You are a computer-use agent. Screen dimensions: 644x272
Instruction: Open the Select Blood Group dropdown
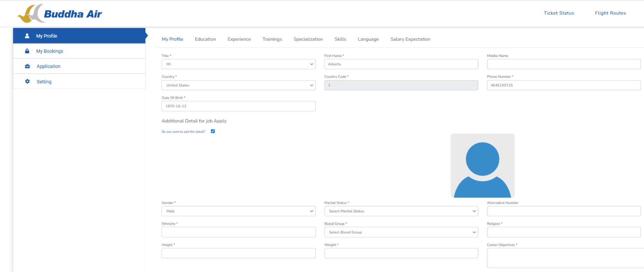pos(401,232)
